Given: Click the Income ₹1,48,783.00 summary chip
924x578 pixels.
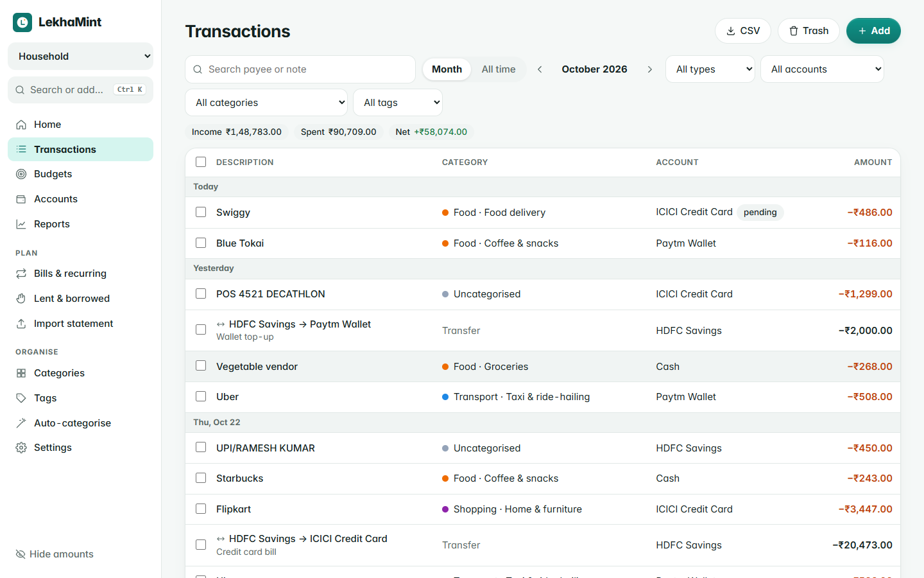Looking at the screenshot, I should [x=237, y=132].
